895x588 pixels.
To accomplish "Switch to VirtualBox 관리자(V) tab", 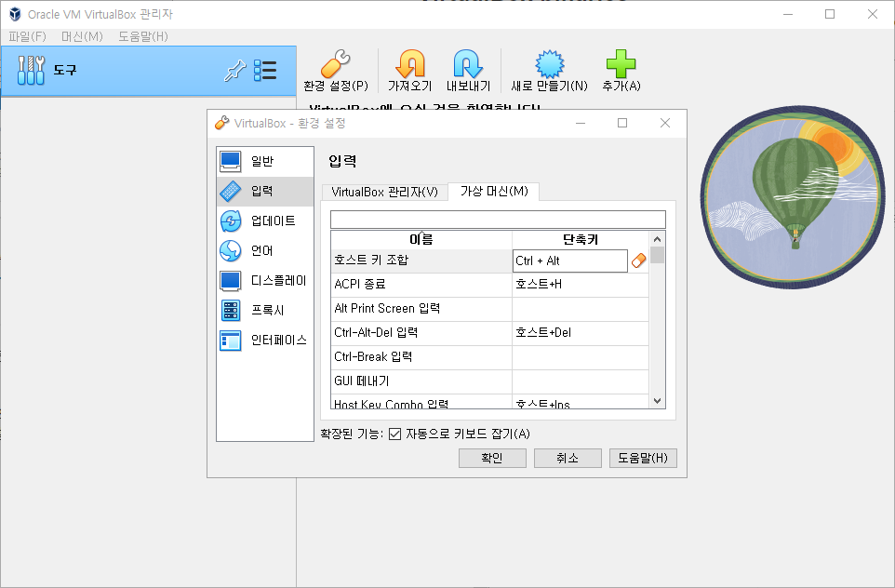I will 384,192.
